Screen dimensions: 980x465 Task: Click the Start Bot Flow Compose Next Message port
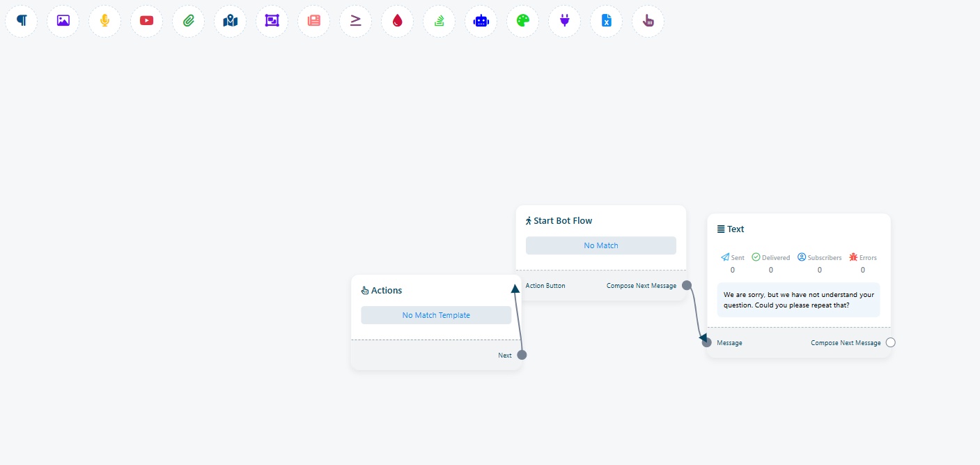686,285
